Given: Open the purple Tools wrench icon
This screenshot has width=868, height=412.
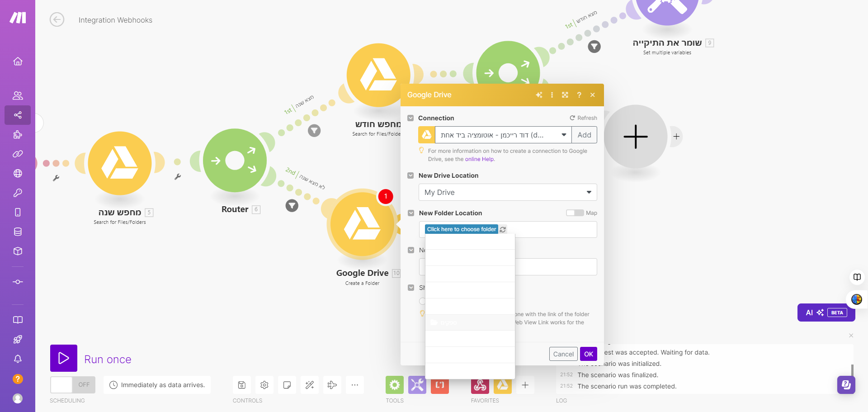Looking at the screenshot, I should coord(417,385).
